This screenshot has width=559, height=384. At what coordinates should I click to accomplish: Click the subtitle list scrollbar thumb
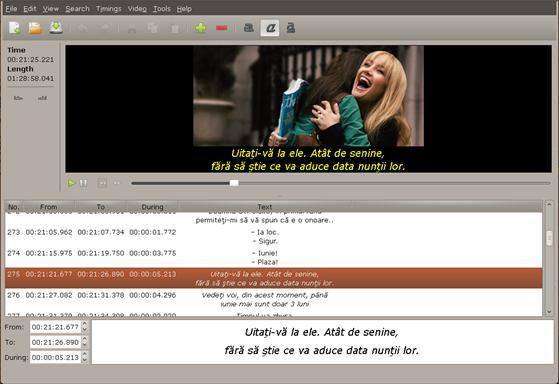[x=549, y=238]
